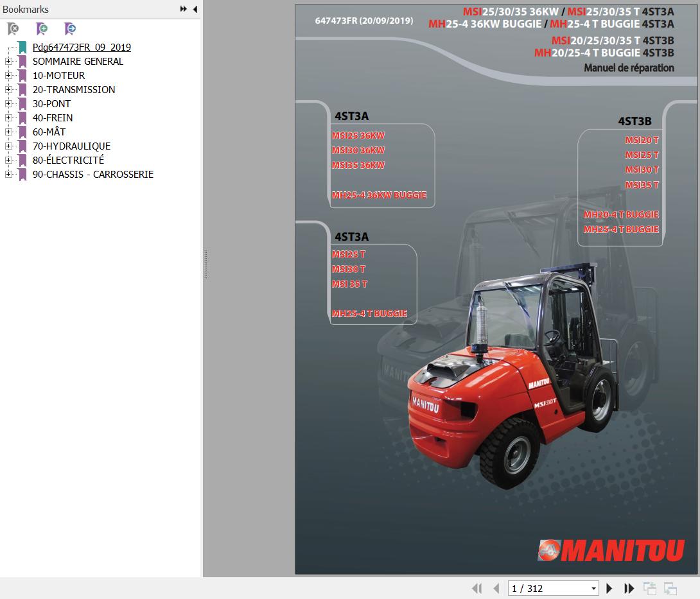
Task: Expand the 10-MOTEUR bookmark node
Action: [8, 75]
